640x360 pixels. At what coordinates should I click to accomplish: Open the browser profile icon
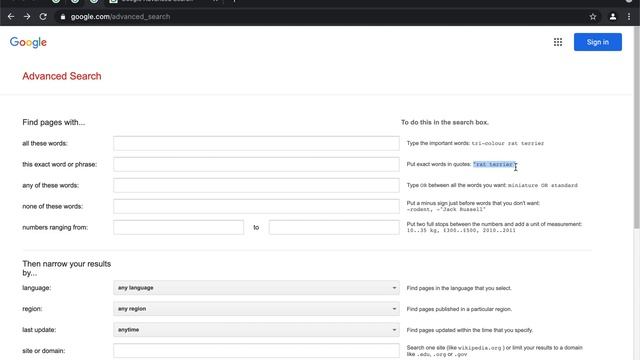pos(613,17)
